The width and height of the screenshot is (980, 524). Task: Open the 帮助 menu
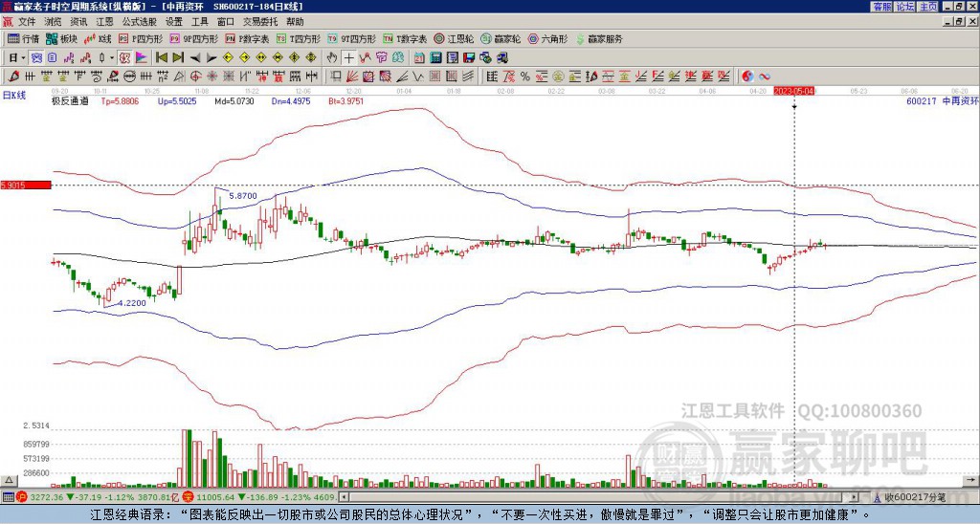click(295, 22)
